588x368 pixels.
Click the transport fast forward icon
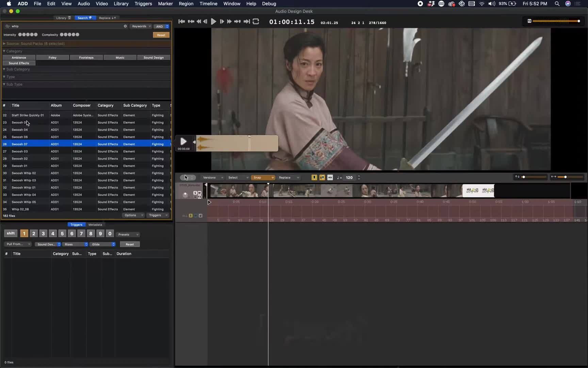(229, 21)
